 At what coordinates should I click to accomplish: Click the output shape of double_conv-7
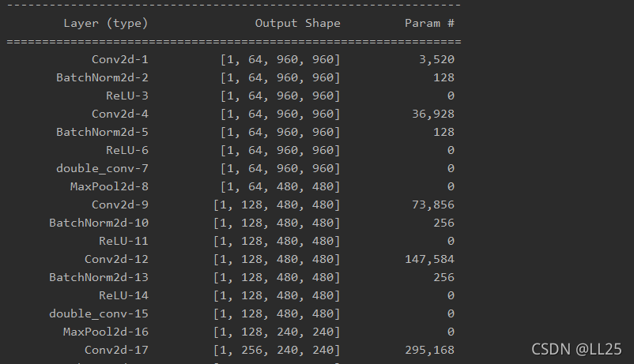pyautogui.click(x=280, y=169)
